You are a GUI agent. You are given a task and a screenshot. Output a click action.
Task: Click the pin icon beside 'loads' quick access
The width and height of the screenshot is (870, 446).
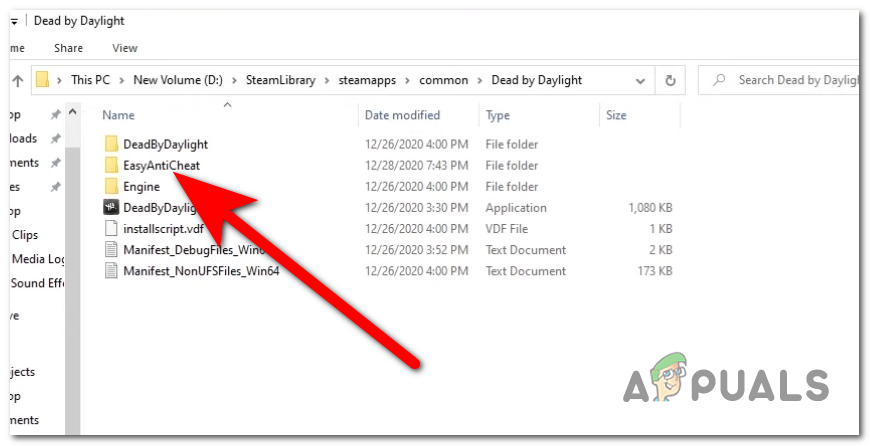[55, 139]
